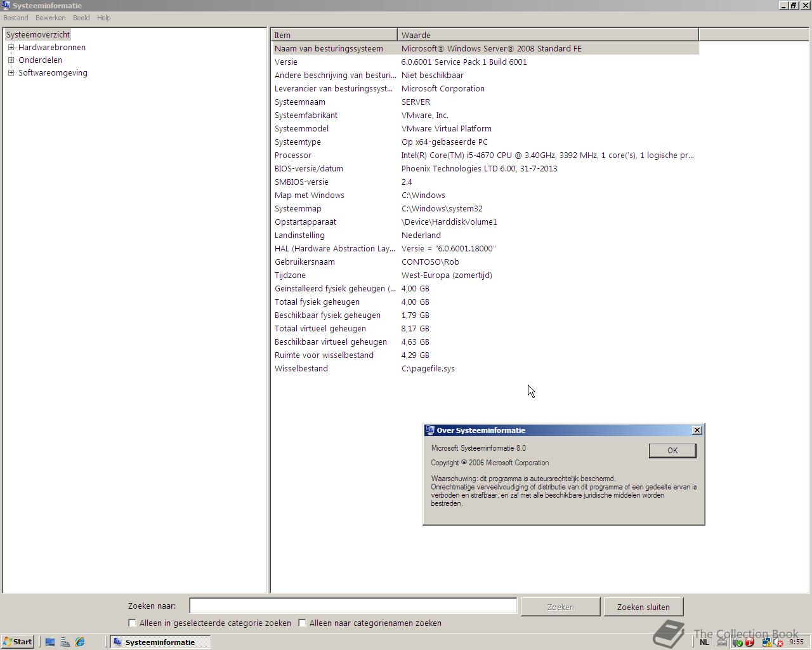Select the Tijdzone row

(x=485, y=275)
